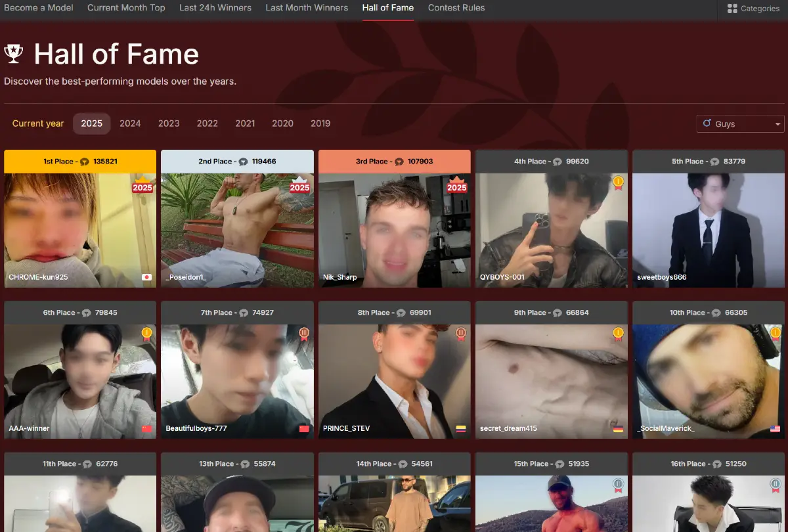Select year 2021
The image size is (788, 532).
[245, 123]
